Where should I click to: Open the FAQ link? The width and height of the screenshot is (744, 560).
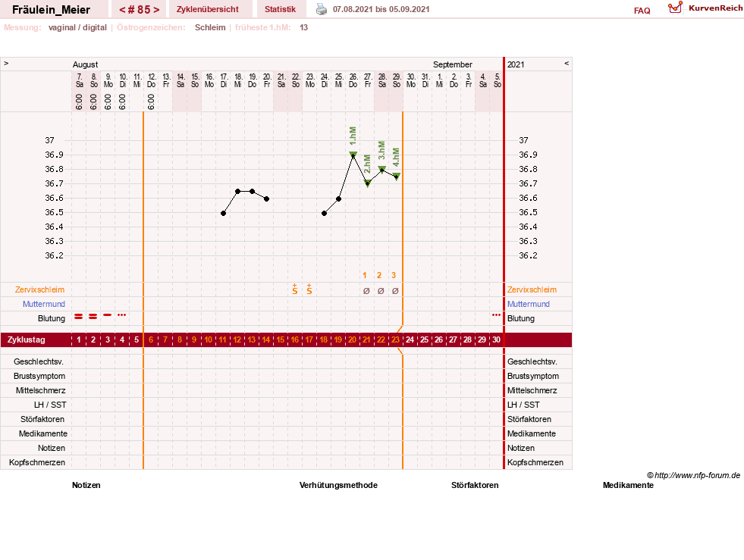coord(642,11)
